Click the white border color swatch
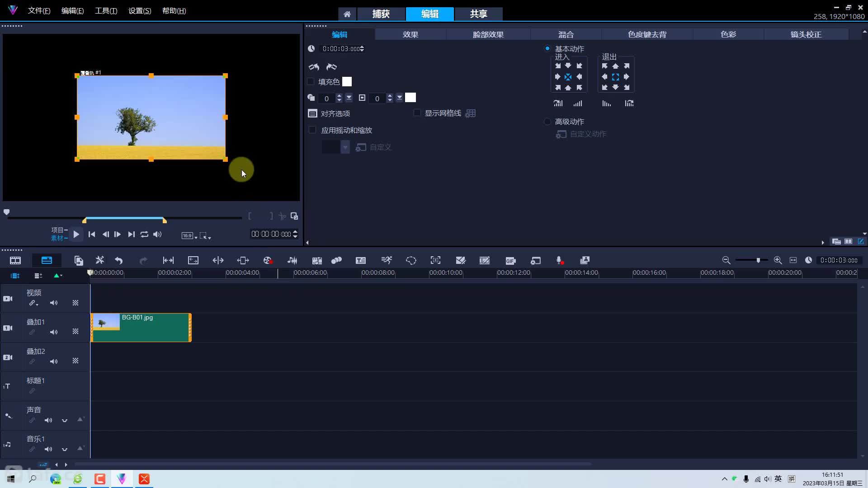The height and width of the screenshot is (488, 868). [x=410, y=98]
